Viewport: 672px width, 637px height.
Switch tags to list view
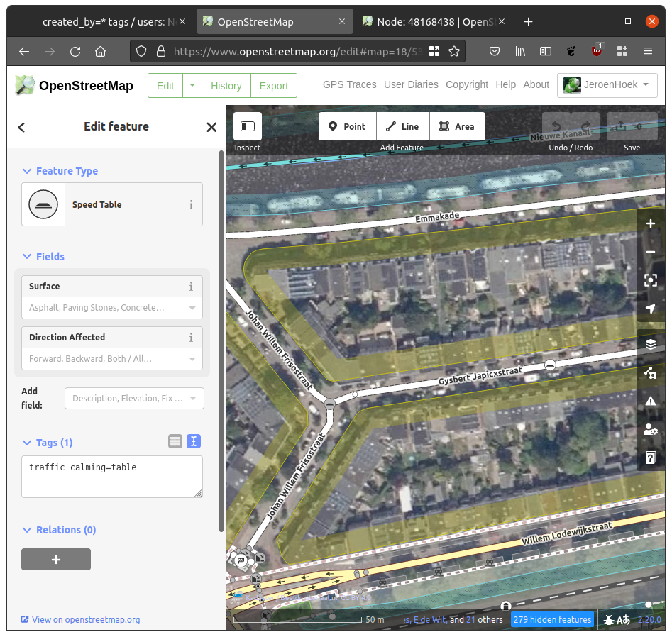(175, 441)
